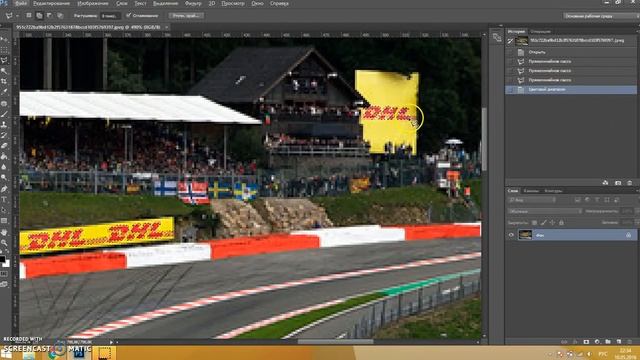Toggle lock position in Layers panel
Image resolution: width=640 pixels, height=360 pixels.
click(x=552, y=222)
